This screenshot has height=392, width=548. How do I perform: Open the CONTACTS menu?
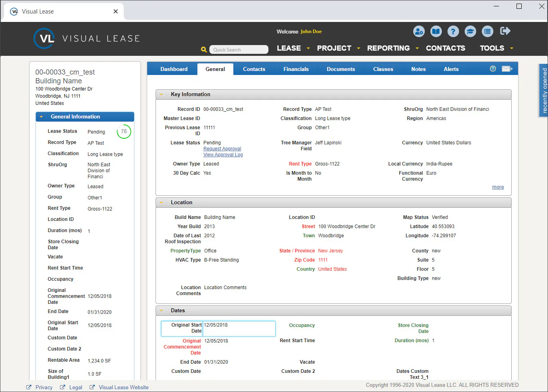(x=445, y=48)
